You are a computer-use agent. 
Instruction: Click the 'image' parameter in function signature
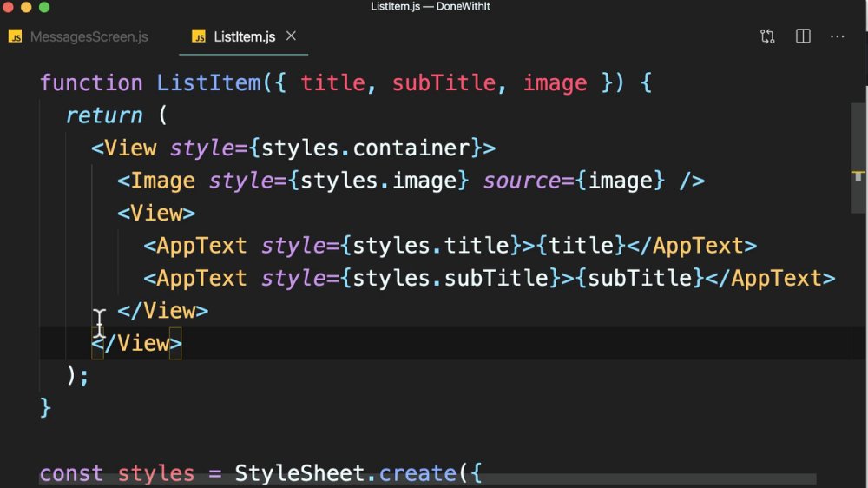tap(556, 83)
